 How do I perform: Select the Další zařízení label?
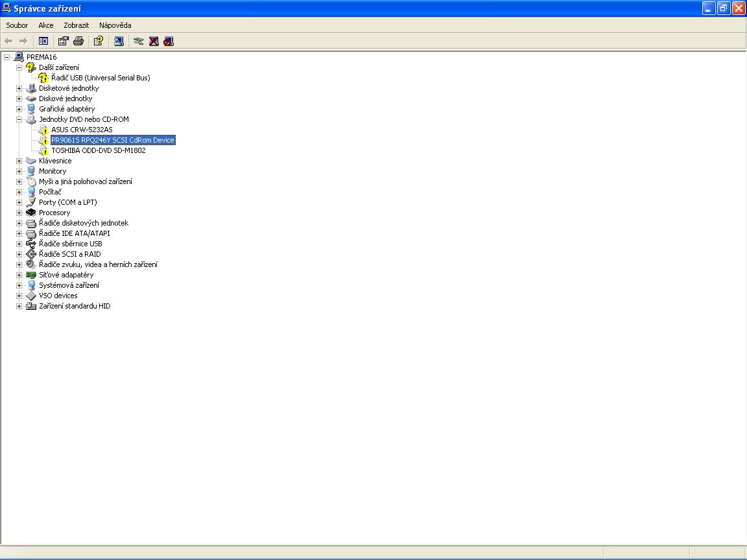[59, 67]
